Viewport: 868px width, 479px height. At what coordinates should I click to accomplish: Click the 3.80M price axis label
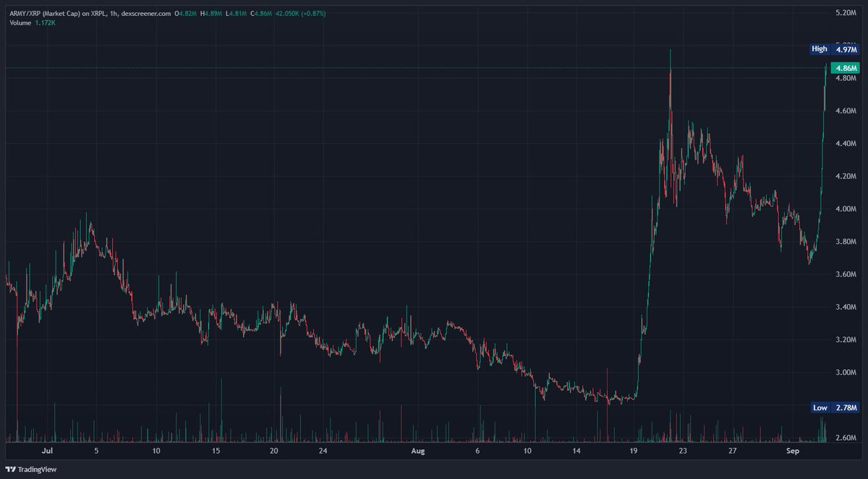pyautogui.click(x=846, y=242)
